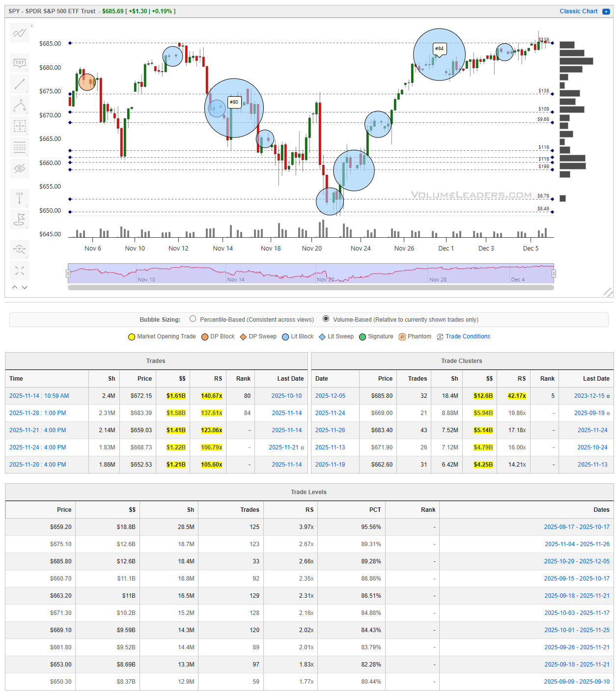Image resolution: width=616 pixels, height=695 pixels.
Task: Select the flag marker tool
Action: coord(20,220)
